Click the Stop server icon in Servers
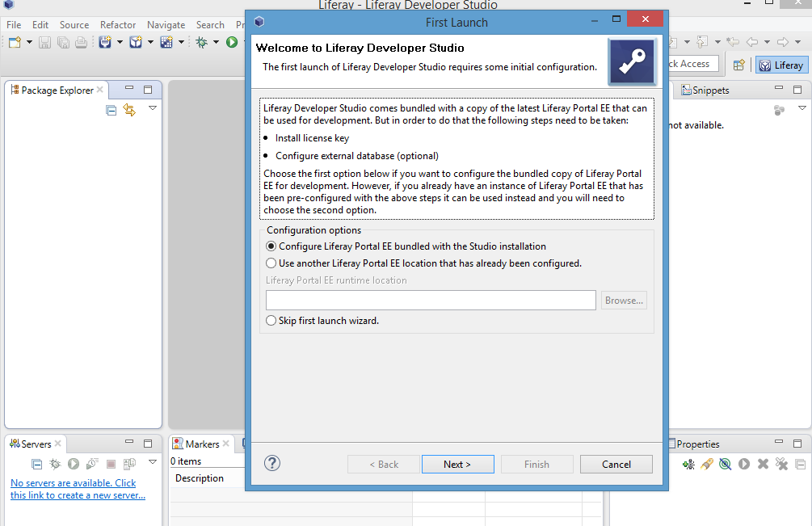Screen dimensions: 812x526 [x=111, y=464]
